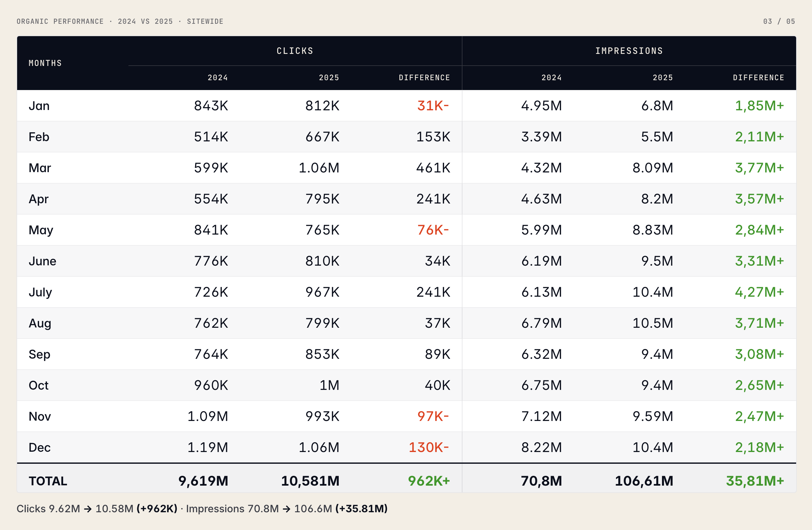Select the Mar row label
812x530 pixels.
coord(40,168)
